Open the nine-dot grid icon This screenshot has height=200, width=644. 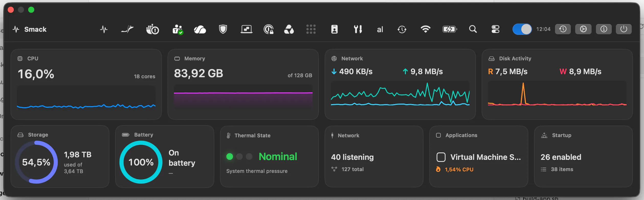[x=311, y=29]
